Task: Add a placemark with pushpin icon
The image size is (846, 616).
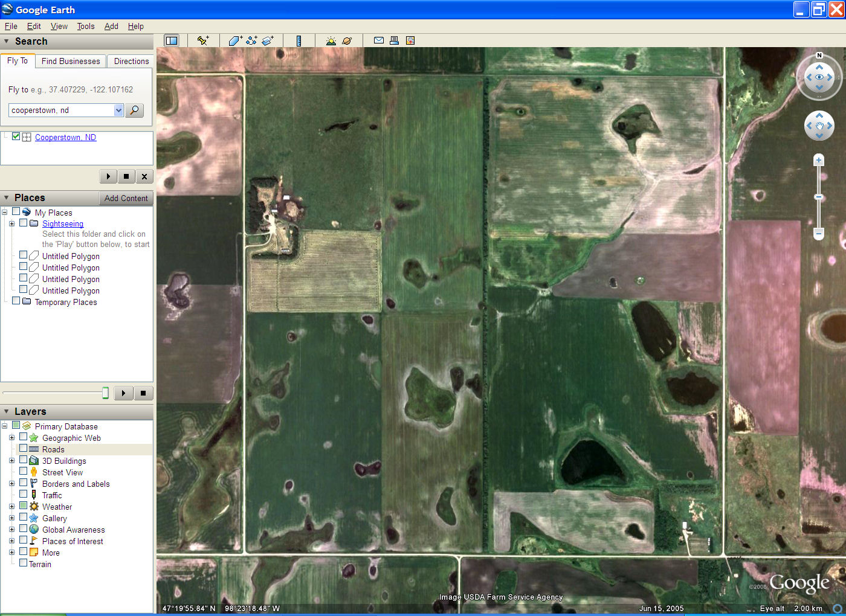Action: (203, 40)
